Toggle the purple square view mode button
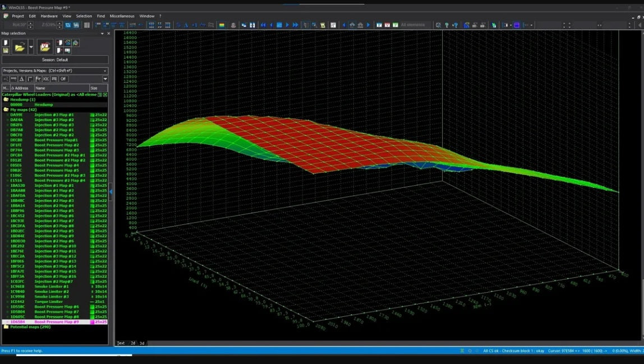Viewport: 644px width, 364px height. coord(517,25)
